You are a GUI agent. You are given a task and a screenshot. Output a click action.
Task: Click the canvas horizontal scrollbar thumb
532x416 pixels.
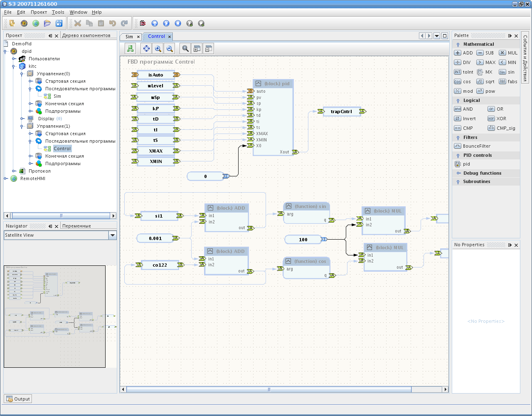click(x=268, y=390)
